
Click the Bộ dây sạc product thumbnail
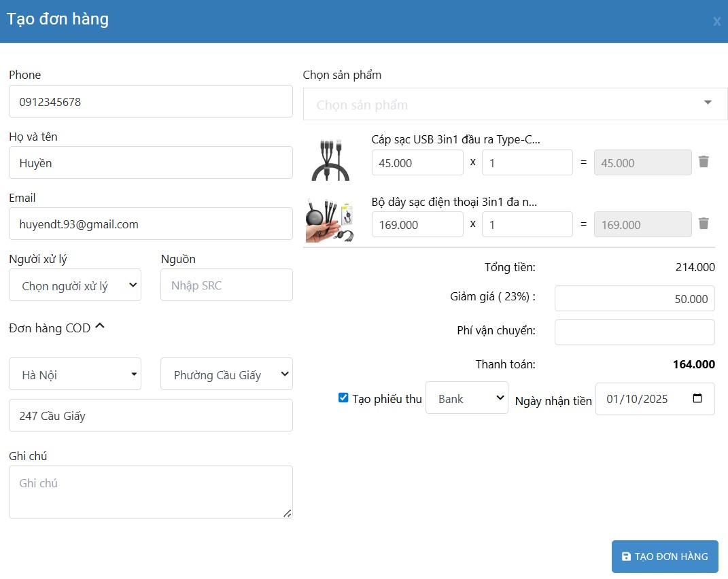[x=330, y=220]
